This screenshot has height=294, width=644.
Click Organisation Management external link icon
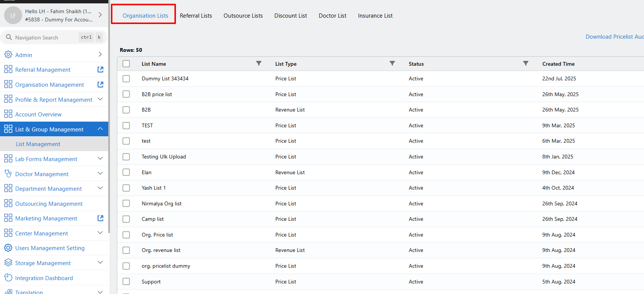pyautogui.click(x=100, y=84)
